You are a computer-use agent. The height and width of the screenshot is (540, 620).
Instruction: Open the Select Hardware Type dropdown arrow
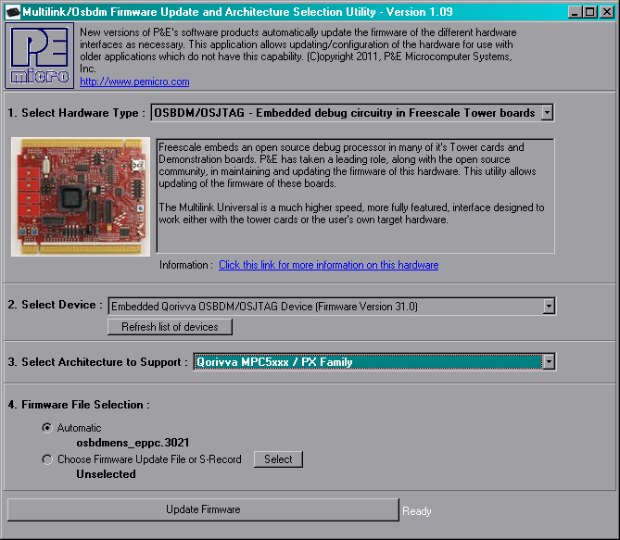point(547,113)
